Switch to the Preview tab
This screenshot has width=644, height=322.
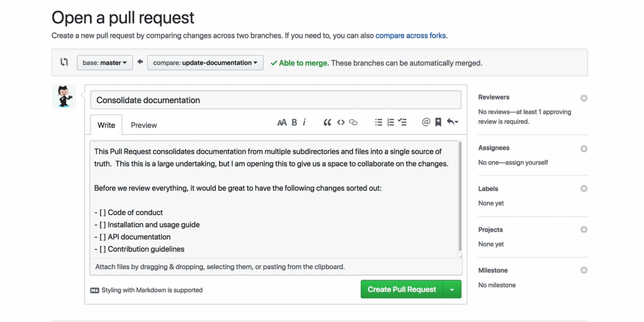click(x=144, y=125)
